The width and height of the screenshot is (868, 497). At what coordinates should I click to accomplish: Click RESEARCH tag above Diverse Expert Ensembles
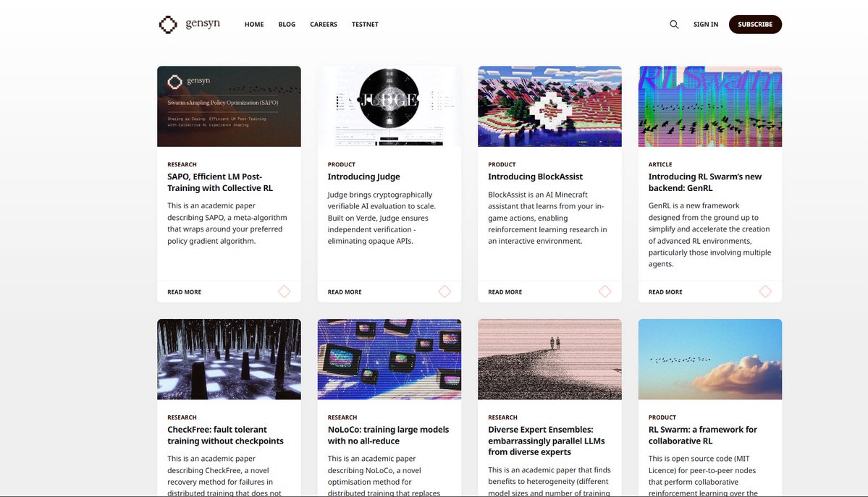point(502,417)
